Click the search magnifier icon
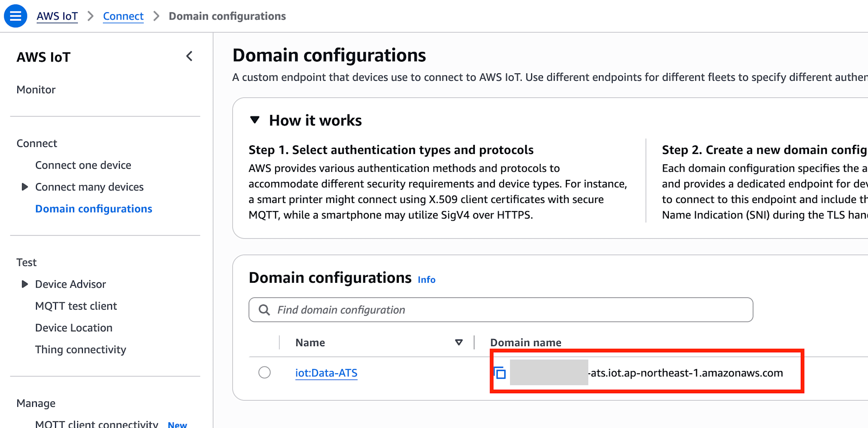Screen dimensions: 868x428 [x=264, y=310]
